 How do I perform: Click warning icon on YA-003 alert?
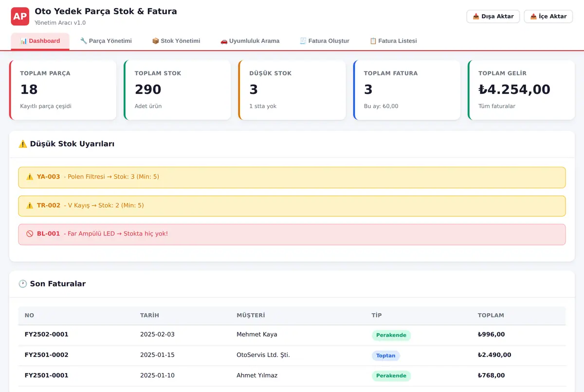30,177
